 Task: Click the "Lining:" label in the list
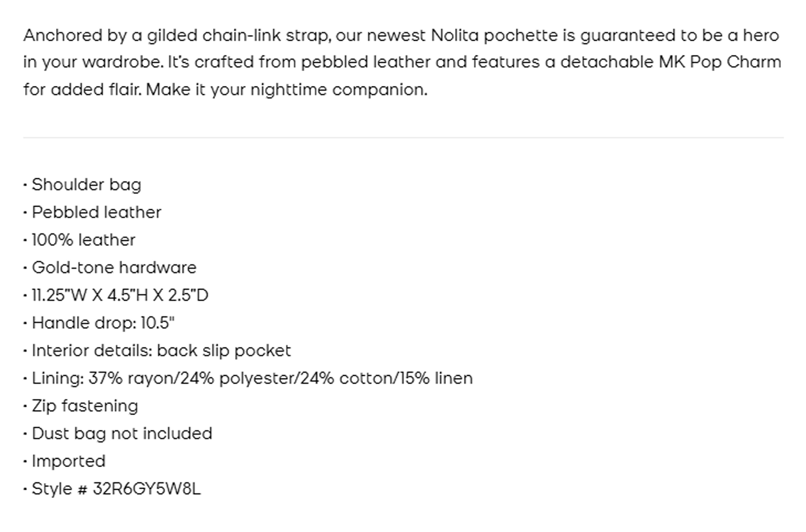[x=58, y=379]
